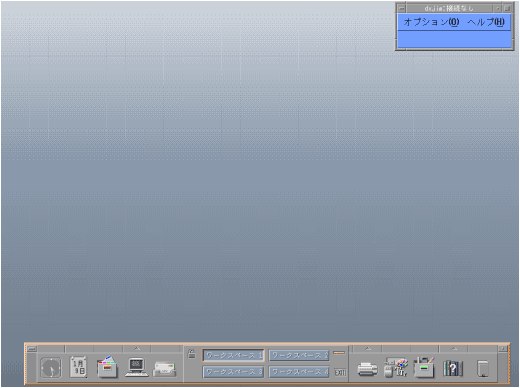Open the clock icon on the front panel
Image resolution: width=520 pixels, height=388 pixels.
pyautogui.click(x=51, y=367)
